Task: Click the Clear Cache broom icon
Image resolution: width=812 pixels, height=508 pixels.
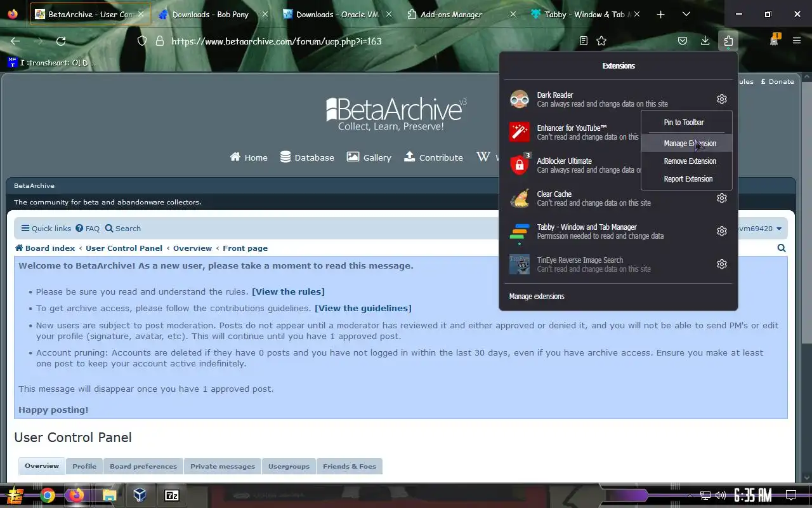Action: coord(520,198)
